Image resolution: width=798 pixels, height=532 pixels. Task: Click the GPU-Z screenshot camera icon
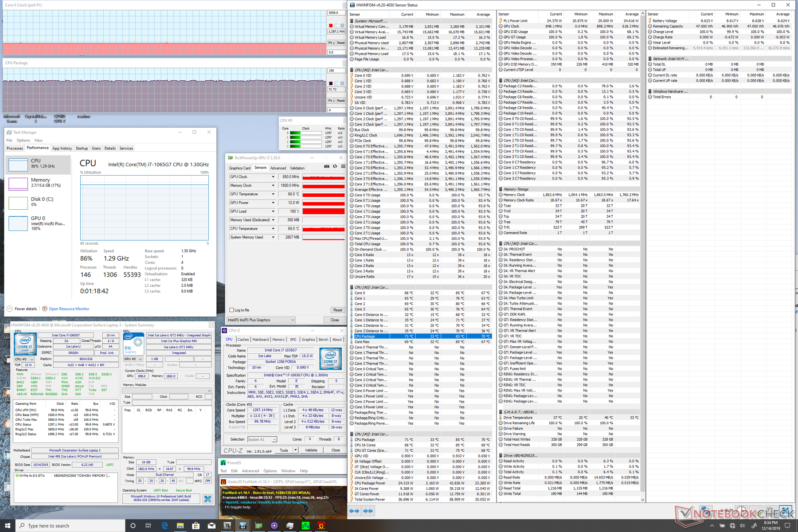(327, 167)
